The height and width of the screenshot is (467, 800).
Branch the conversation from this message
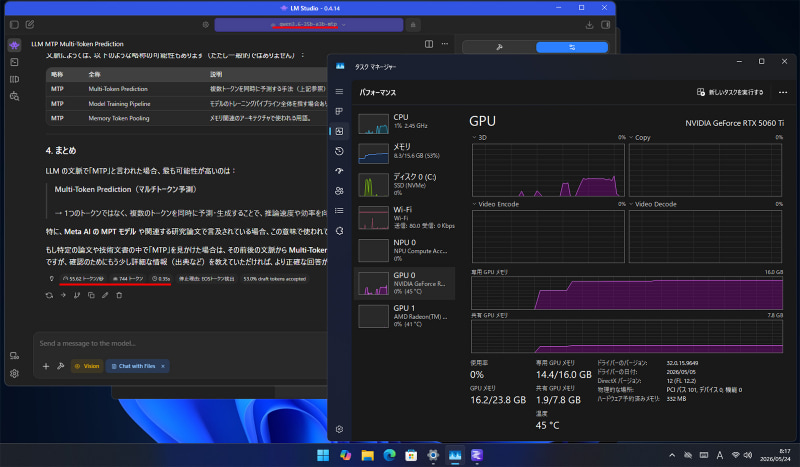pyautogui.click(x=77, y=295)
